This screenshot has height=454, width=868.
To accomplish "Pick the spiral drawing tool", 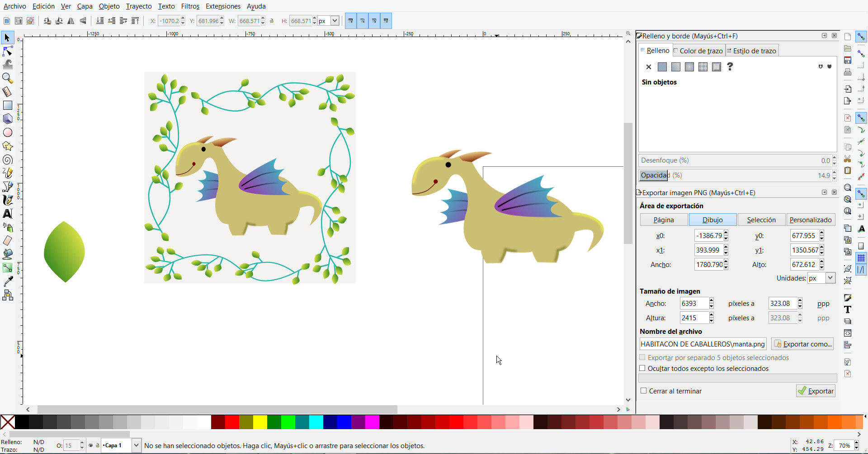I will (x=8, y=159).
